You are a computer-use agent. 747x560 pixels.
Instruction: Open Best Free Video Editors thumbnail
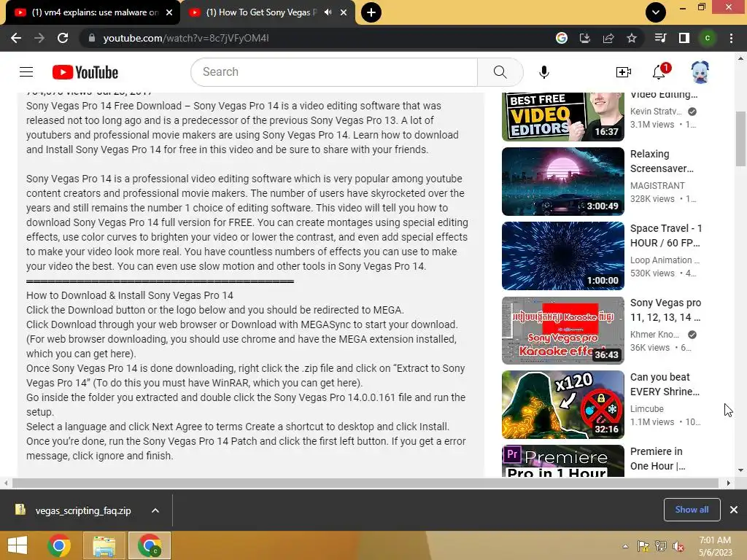[562, 117]
